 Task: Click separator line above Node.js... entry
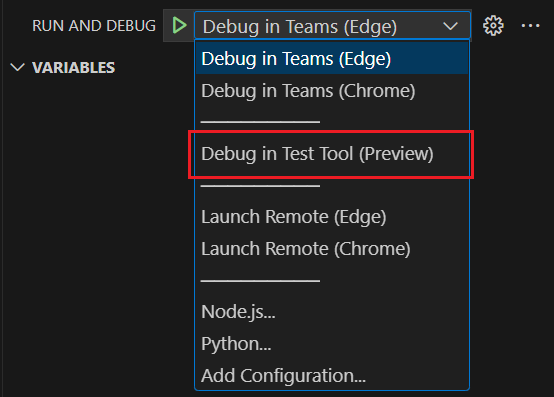click(x=260, y=281)
